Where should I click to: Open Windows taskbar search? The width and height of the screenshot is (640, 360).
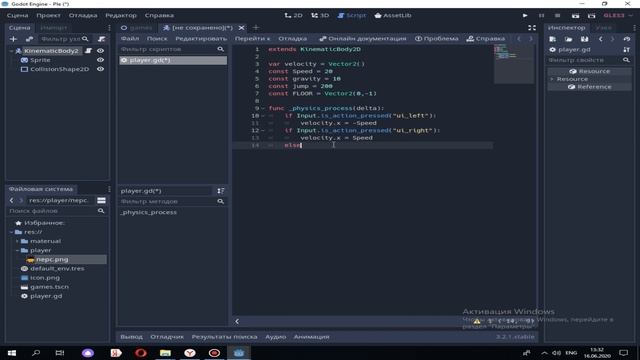click(36, 353)
